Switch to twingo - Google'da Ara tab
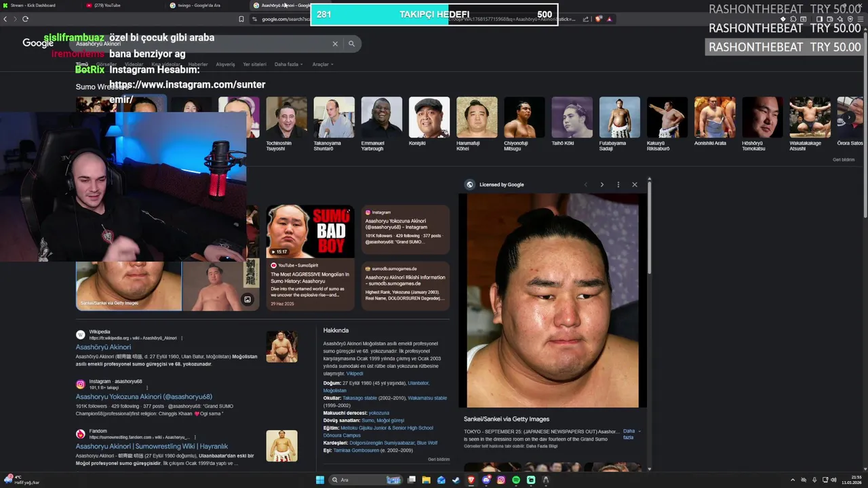 click(x=209, y=5)
